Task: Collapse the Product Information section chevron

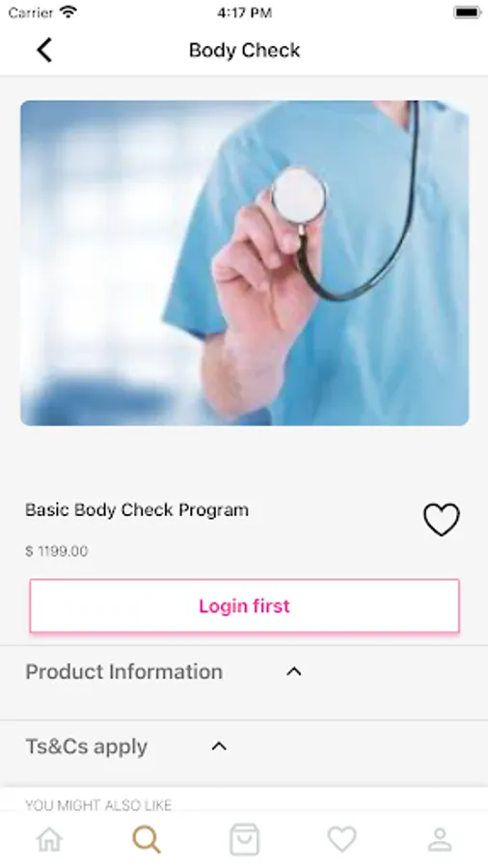Action: click(294, 671)
